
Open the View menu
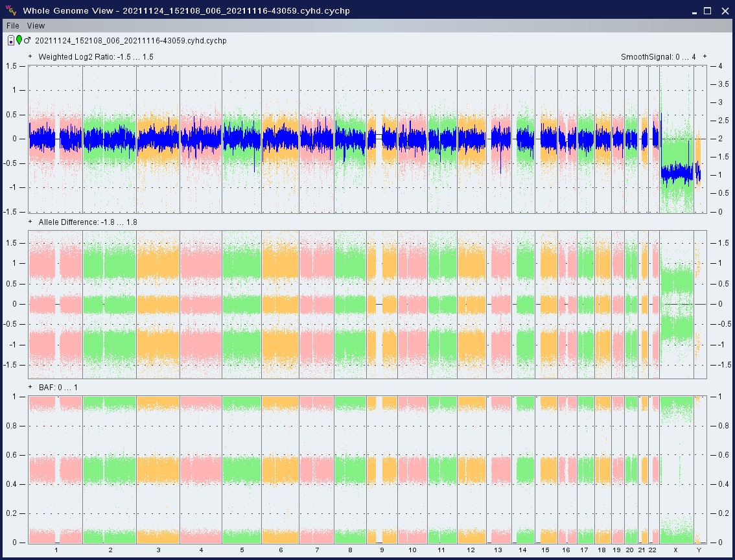(x=36, y=26)
